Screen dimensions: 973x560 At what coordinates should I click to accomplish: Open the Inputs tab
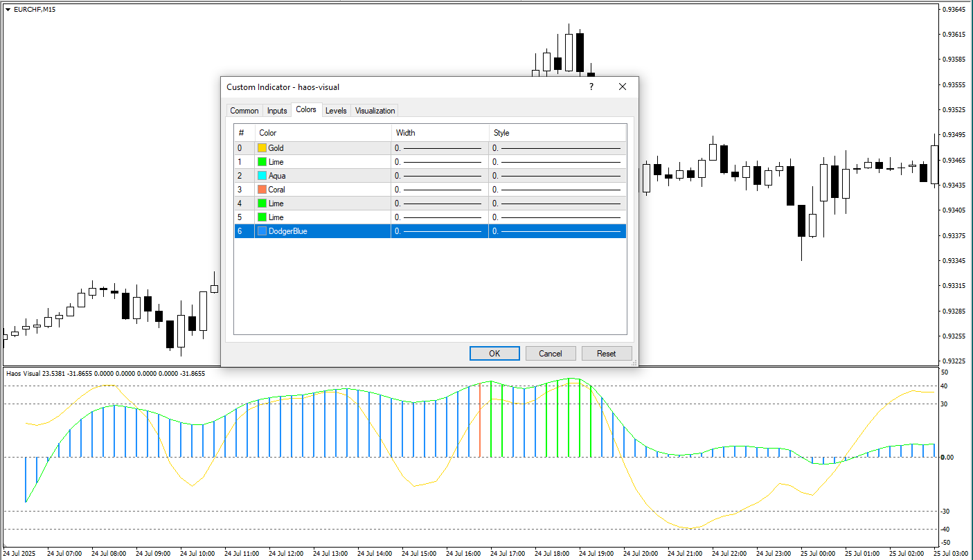pyautogui.click(x=277, y=111)
